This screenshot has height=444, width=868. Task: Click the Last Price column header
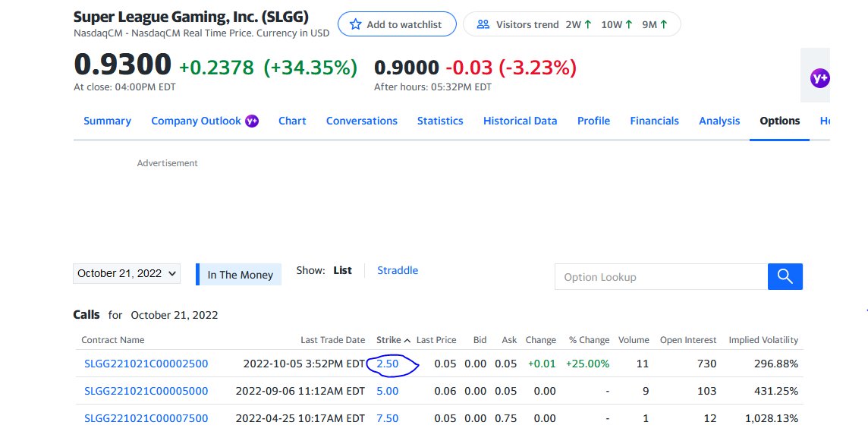point(436,340)
